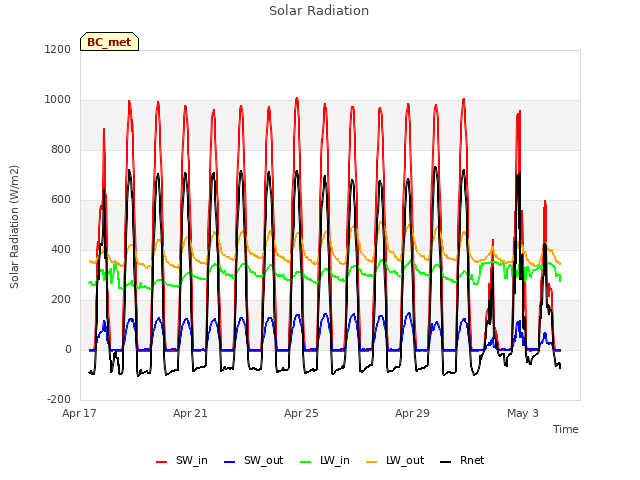Click the blue SW_out legend swatch

(x=230, y=462)
